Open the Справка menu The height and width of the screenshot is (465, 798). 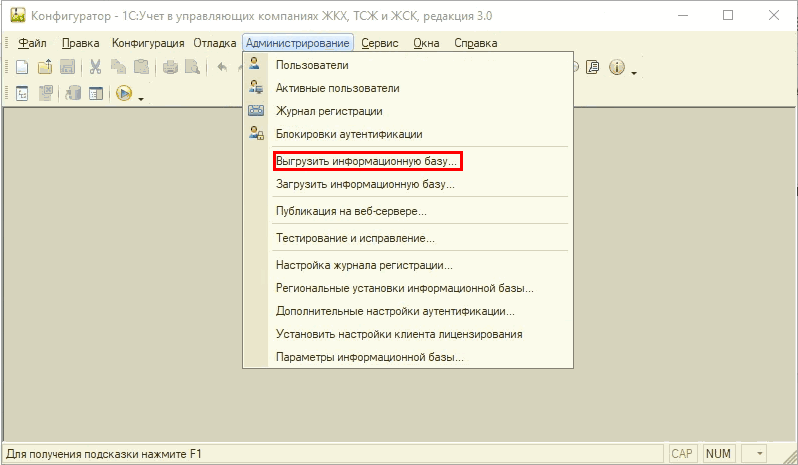(x=476, y=43)
